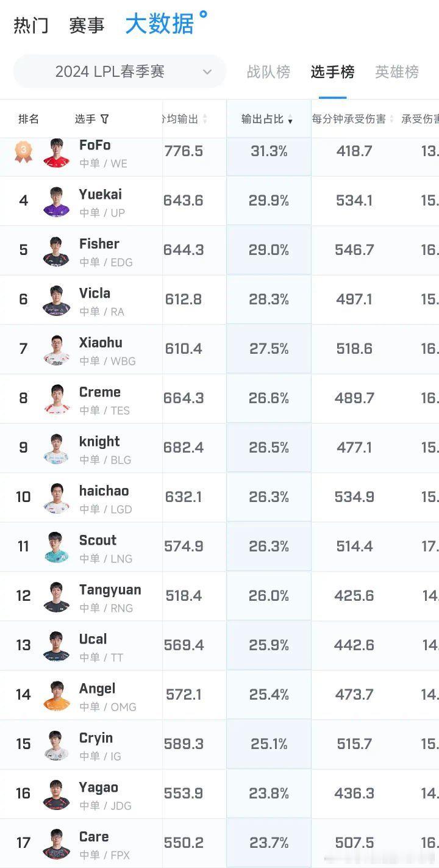Sort by the 输出占比 column arrow
439x868 pixels.
point(290,121)
